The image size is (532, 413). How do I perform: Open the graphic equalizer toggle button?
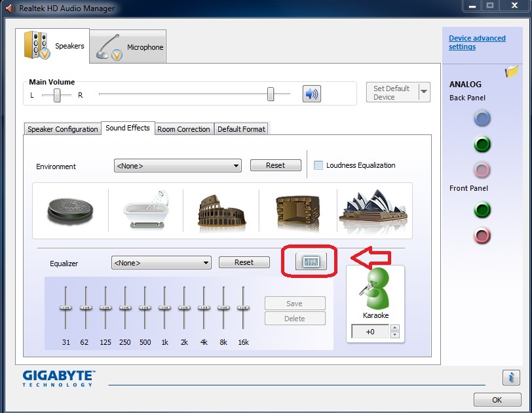311,262
